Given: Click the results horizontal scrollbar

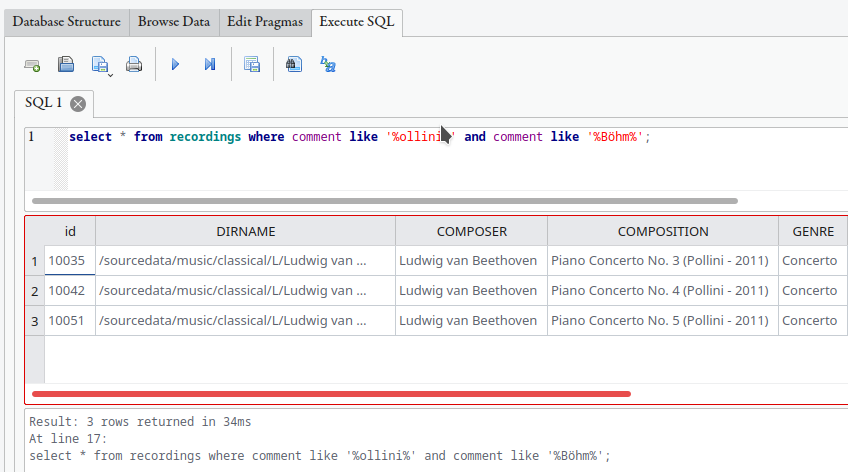Looking at the screenshot, I should click(x=330, y=394).
